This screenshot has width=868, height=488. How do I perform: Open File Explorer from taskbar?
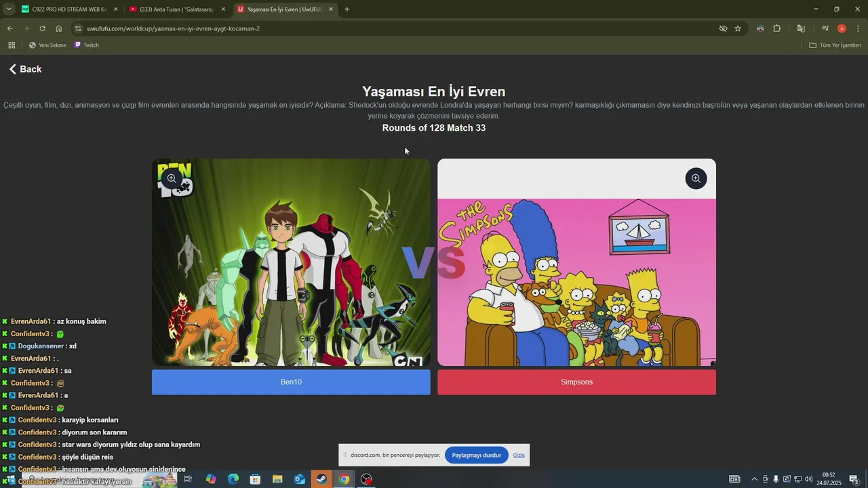(x=277, y=479)
